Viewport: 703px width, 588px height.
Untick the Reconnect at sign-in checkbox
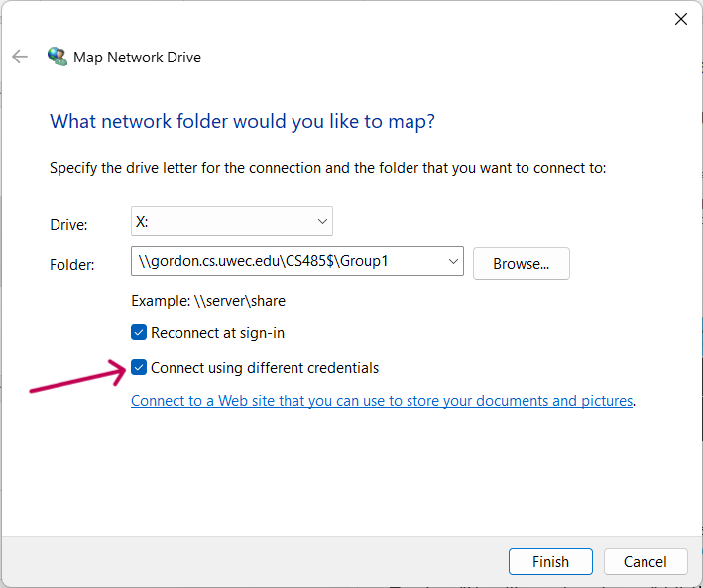click(x=139, y=333)
